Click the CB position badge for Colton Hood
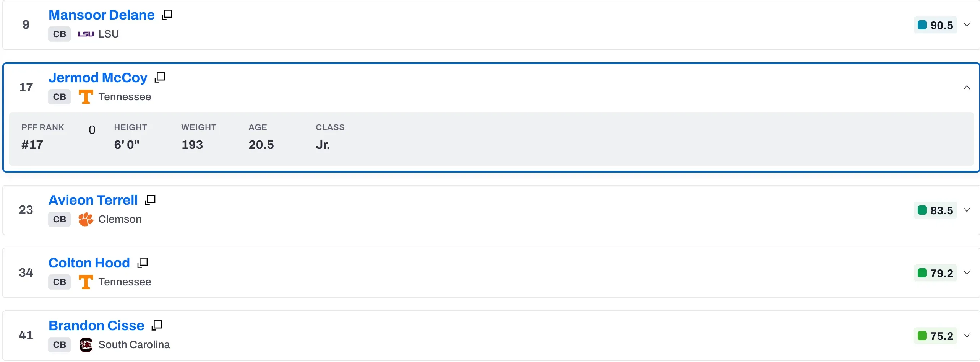980x362 pixels. pos(59,282)
